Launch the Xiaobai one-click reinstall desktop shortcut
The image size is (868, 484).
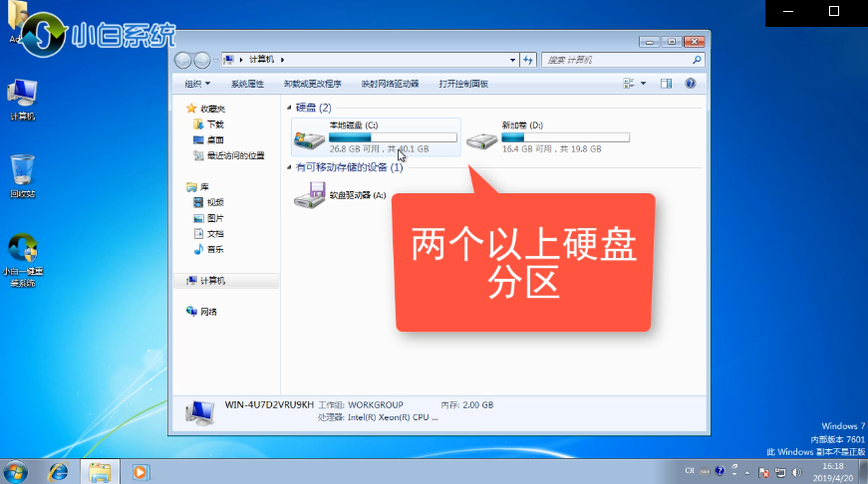(22, 261)
